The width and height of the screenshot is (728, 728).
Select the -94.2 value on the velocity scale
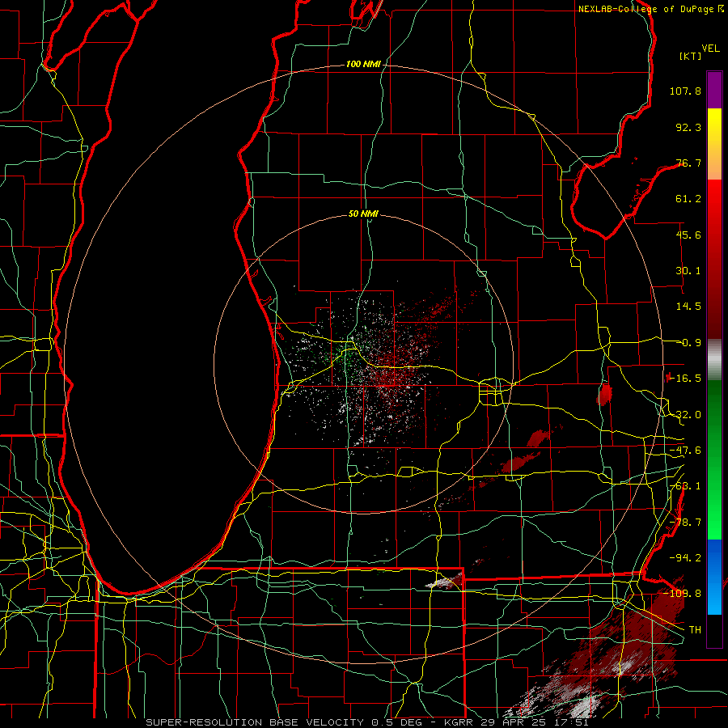[685, 557]
